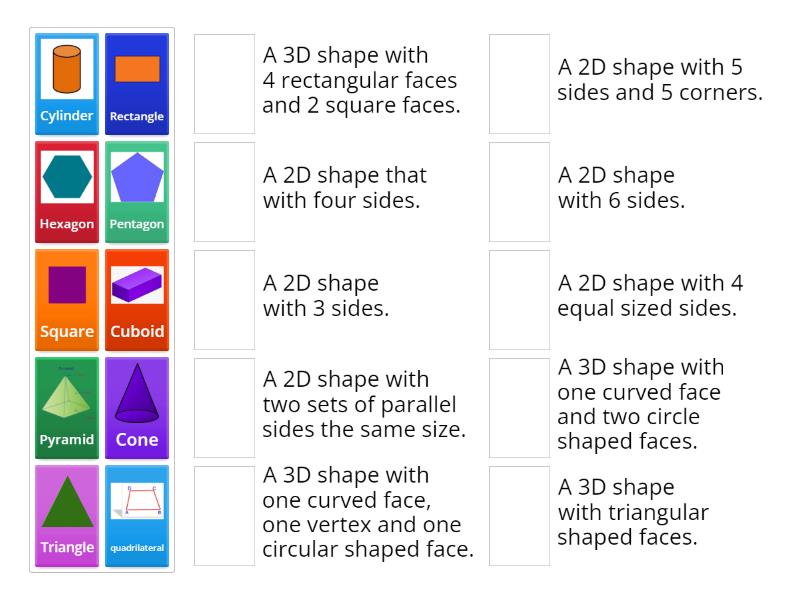Image resolution: width=800 pixels, height=600 pixels.
Task: Choose the box next to 'two sets of parallel sides'
Action: (x=224, y=408)
